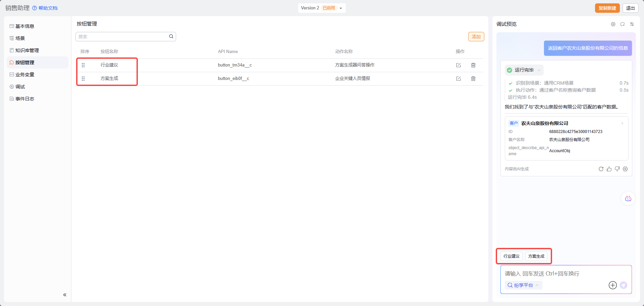The height and width of the screenshot is (306, 644).
Task: Click the 退出 button
Action: pos(630,8)
